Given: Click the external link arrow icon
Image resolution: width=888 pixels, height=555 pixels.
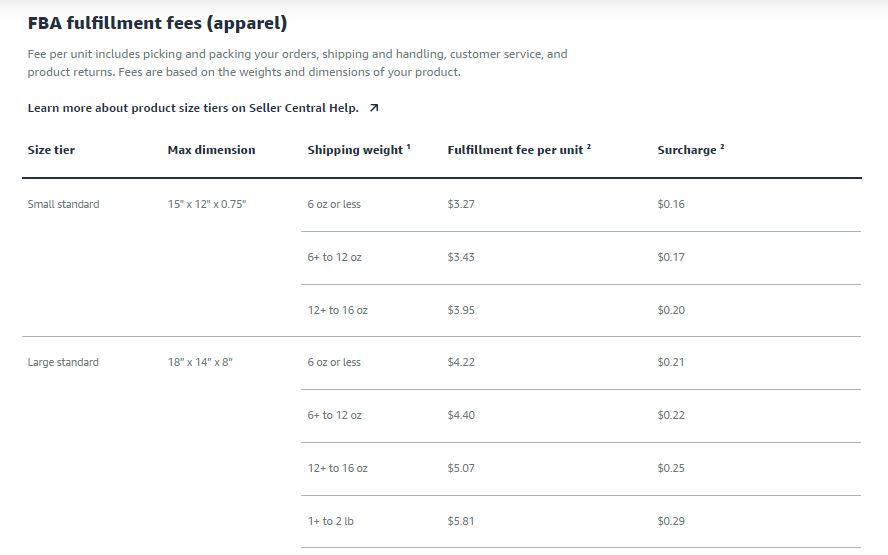Looking at the screenshot, I should click(374, 108).
